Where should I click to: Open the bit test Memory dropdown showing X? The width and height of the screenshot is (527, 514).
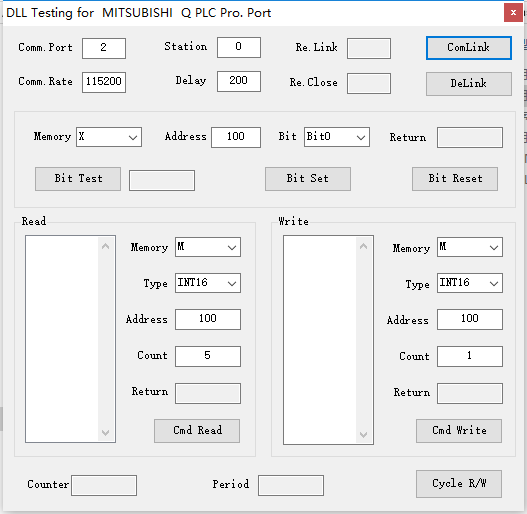point(109,137)
